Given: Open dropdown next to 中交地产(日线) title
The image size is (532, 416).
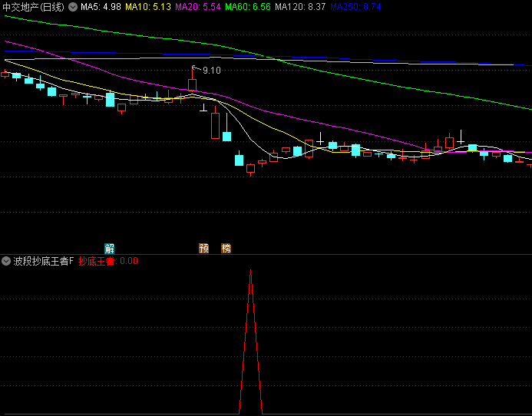Looking at the screenshot, I should (x=73, y=7).
